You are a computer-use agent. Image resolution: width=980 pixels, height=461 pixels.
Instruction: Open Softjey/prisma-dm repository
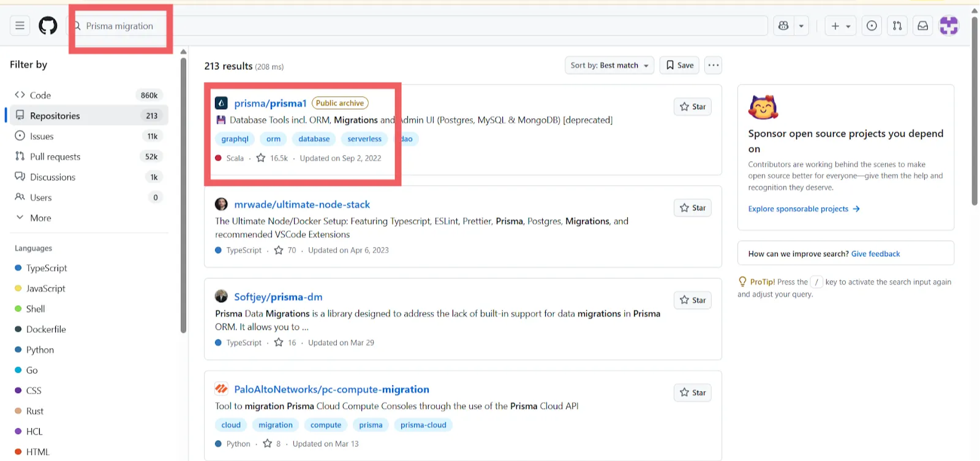pos(278,297)
